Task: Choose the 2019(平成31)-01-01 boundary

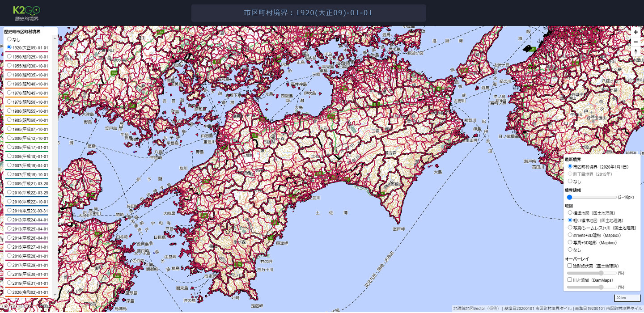Action: [x=9, y=283]
